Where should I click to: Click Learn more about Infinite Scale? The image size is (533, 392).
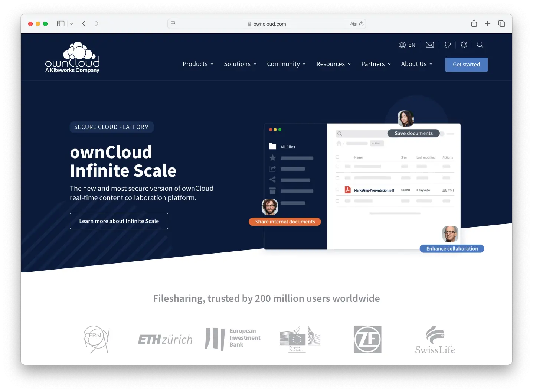pos(119,221)
